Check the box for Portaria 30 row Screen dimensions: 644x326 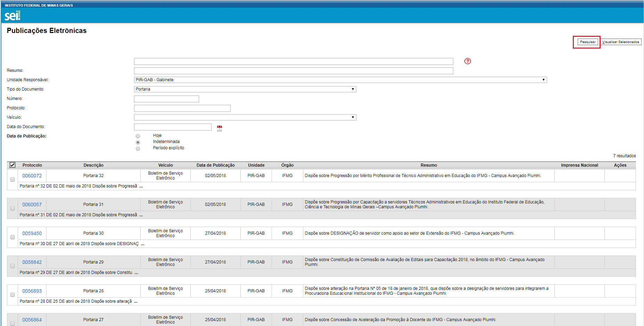coord(13,237)
